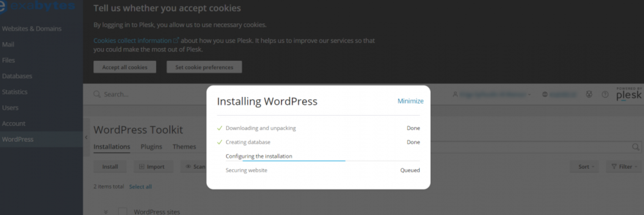The height and width of the screenshot is (215, 644).
Task: Click the advisor icon beside help
Action: click(589, 94)
